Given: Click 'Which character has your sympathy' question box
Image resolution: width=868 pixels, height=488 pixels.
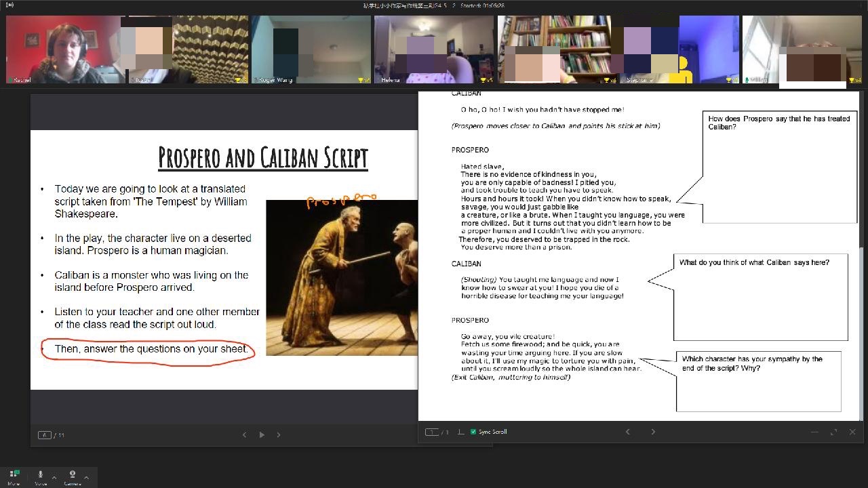Looking at the screenshot, I should pos(759,381).
